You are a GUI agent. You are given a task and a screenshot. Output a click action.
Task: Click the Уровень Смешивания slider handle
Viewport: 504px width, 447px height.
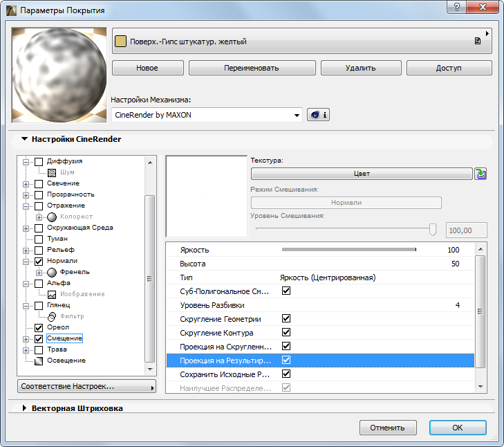(x=433, y=230)
